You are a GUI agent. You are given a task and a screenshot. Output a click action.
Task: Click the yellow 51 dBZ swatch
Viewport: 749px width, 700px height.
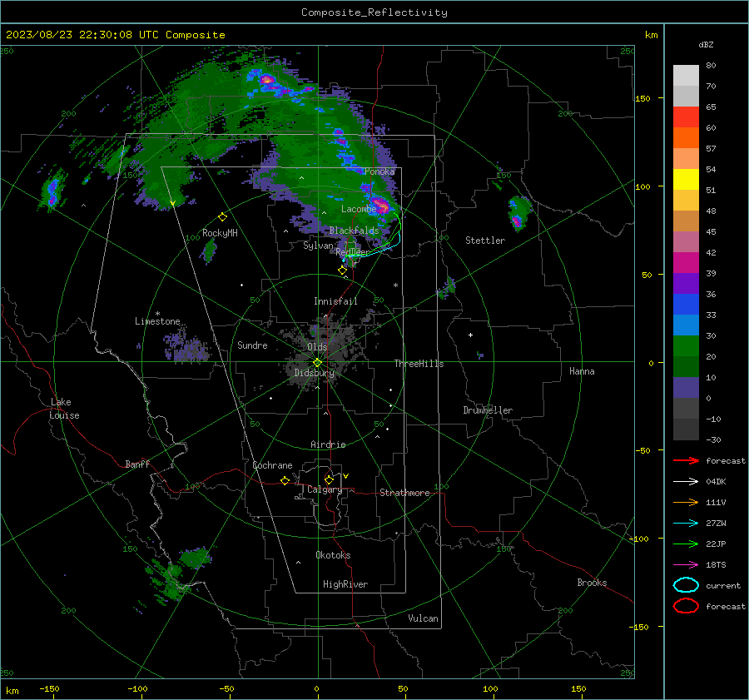click(686, 180)
